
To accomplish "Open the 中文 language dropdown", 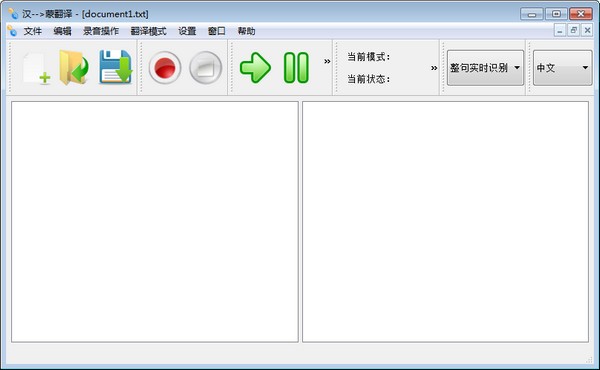I will tap(562, 68).
